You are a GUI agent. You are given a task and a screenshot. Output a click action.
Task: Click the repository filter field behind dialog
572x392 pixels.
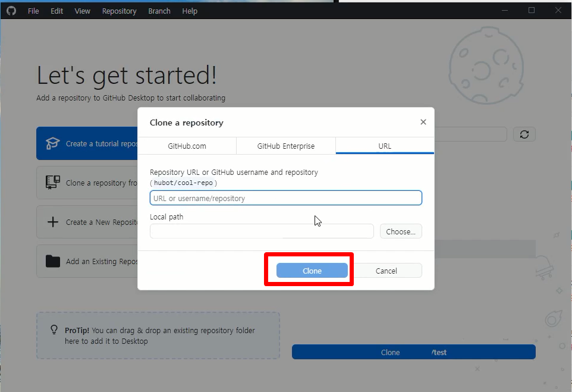tap(470, 134)
